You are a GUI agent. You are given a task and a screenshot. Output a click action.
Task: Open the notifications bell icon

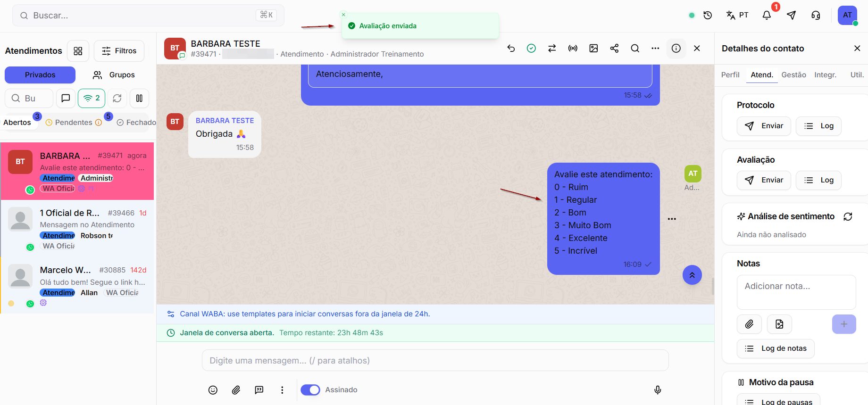tap(767, 15)
